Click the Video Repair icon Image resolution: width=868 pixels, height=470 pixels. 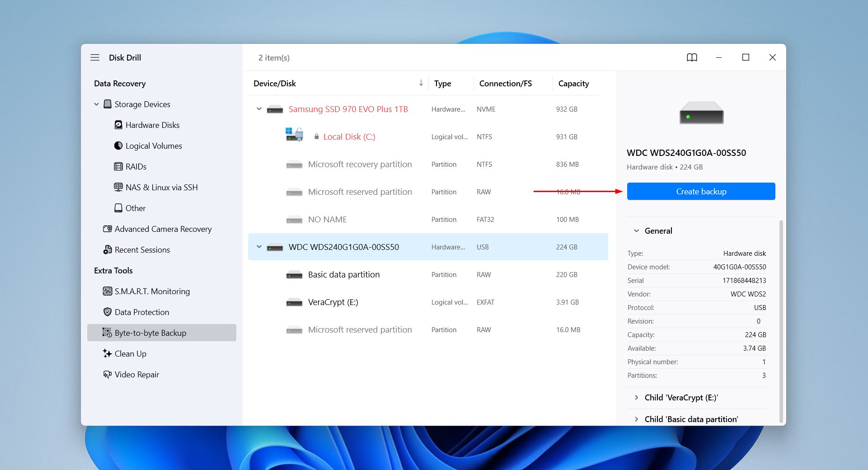tap(107, 374)
